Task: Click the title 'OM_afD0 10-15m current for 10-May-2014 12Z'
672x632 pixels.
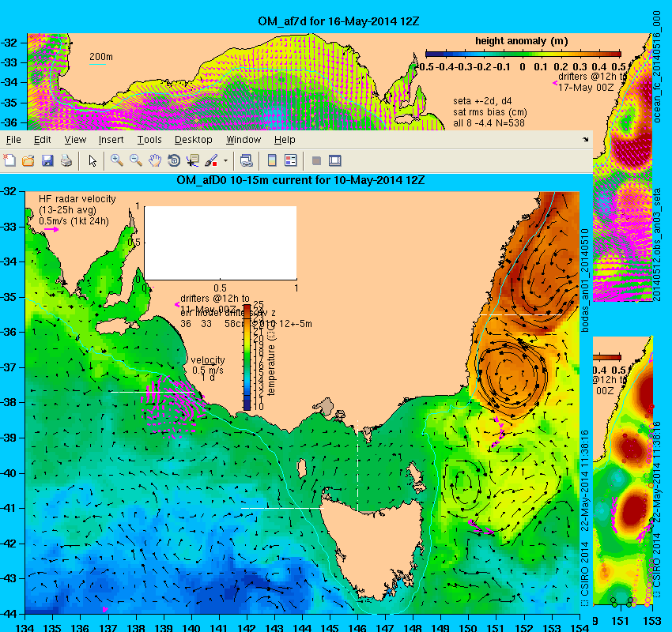Action: (x=301, y=180)
